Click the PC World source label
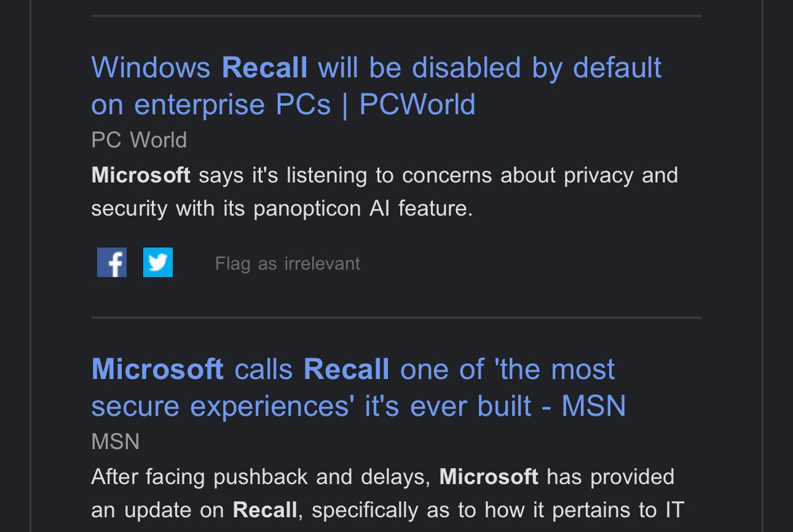The height and width of the screenshot is (532, 793). coord(139,140)
